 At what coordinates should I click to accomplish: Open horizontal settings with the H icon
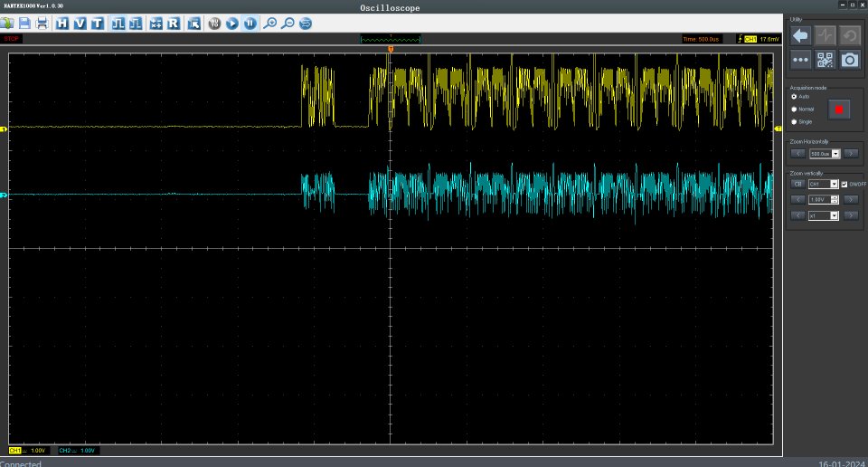click(x=62, y=24)
